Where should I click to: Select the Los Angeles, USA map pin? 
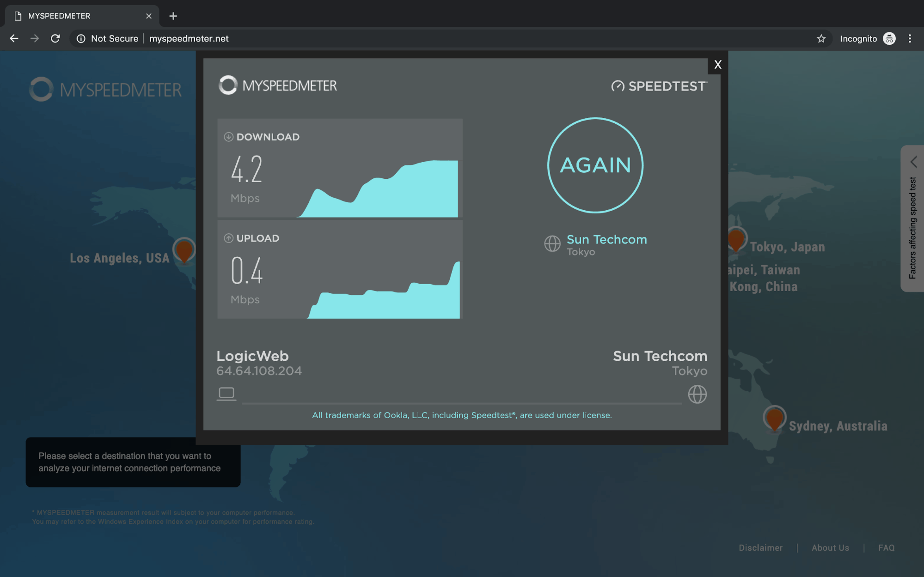[x=184, y=250]
